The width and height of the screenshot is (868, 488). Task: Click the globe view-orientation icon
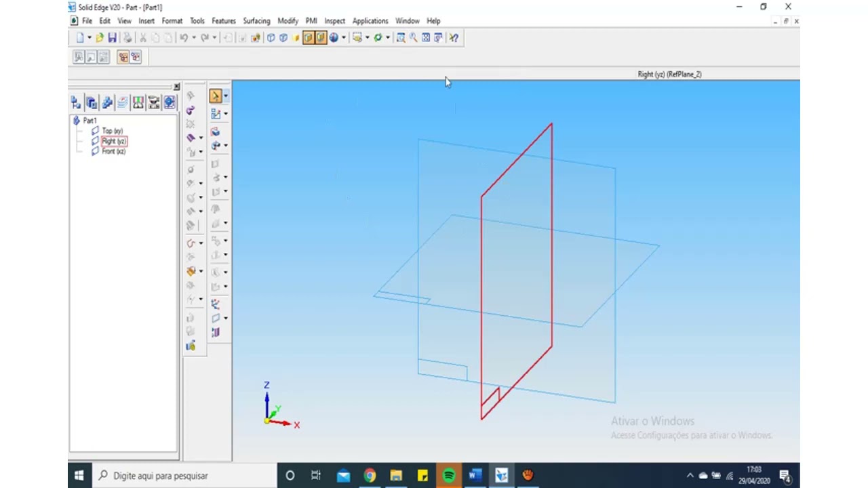(334, 38)
